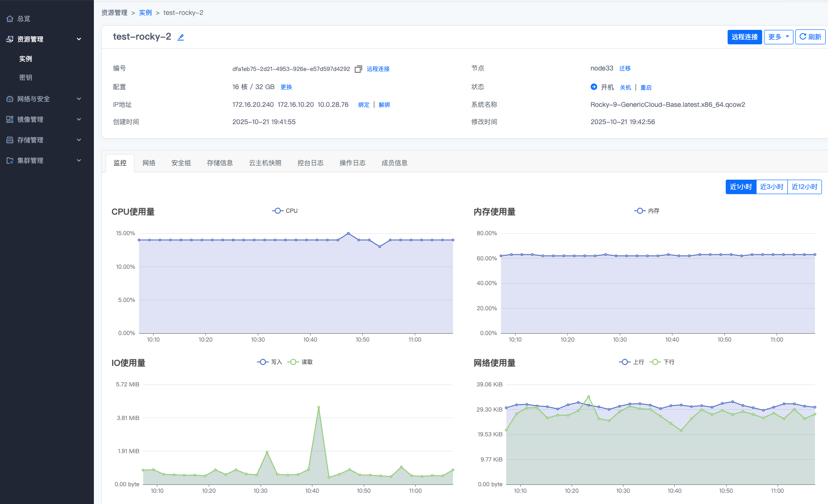Click the edit pencil icon beside test-rocky-2
The width and height of the screenshot is (828, 504).
181,37
